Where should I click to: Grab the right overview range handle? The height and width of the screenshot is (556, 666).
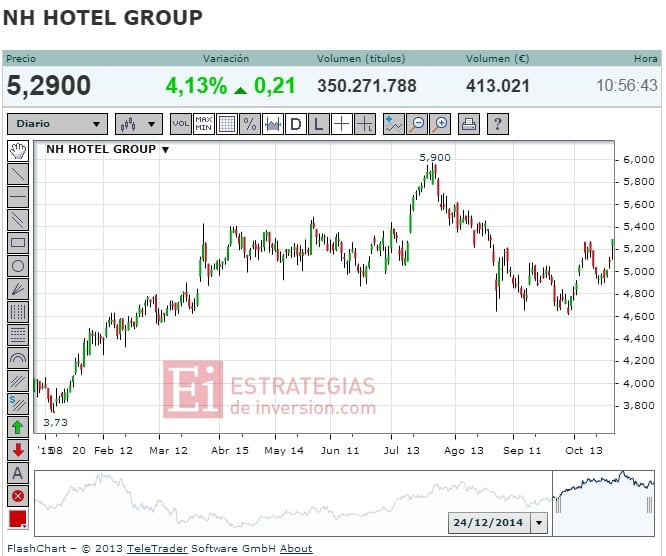coord(649,505)
